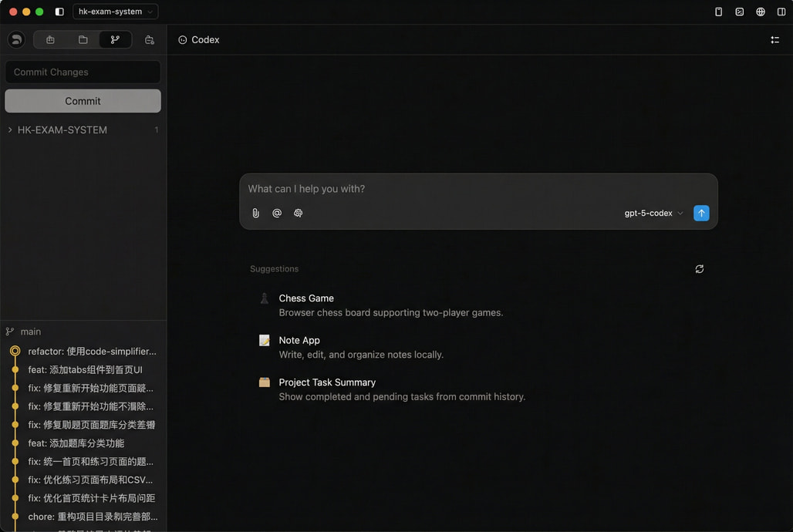Toggle the right side panel
The image size is (793, 532).
781,12
